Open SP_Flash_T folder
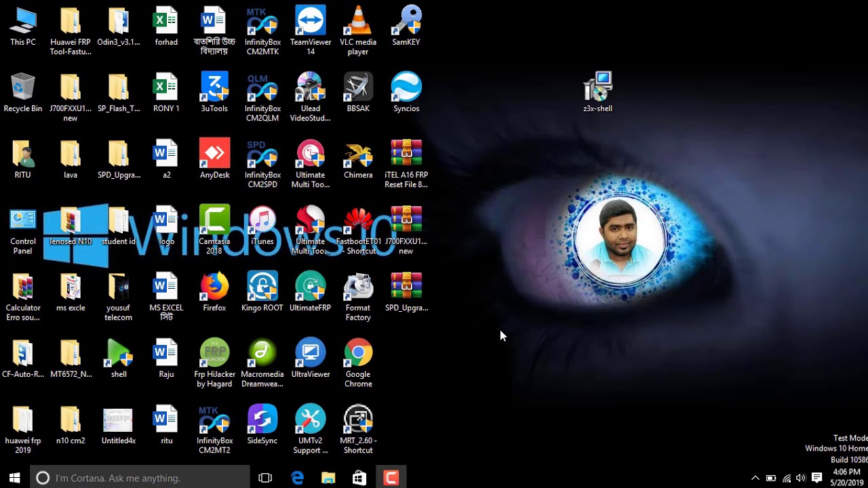868x488 pixels. [x=119, y=93]
